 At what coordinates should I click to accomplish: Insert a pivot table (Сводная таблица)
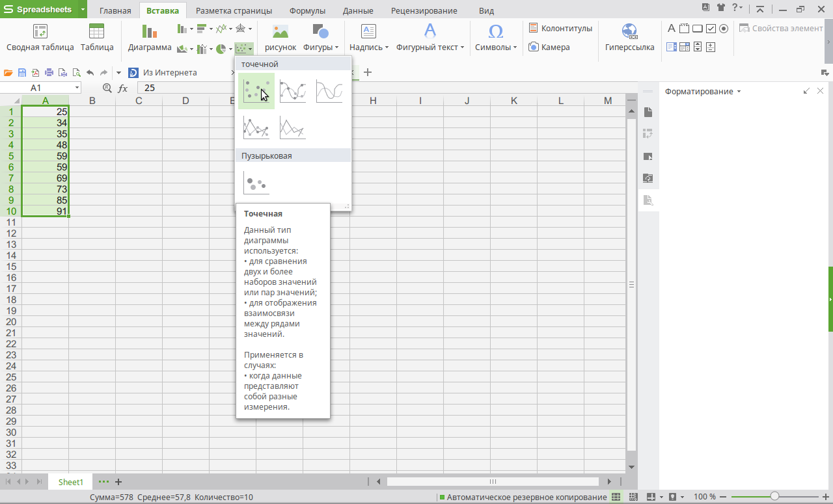(40, 38)
